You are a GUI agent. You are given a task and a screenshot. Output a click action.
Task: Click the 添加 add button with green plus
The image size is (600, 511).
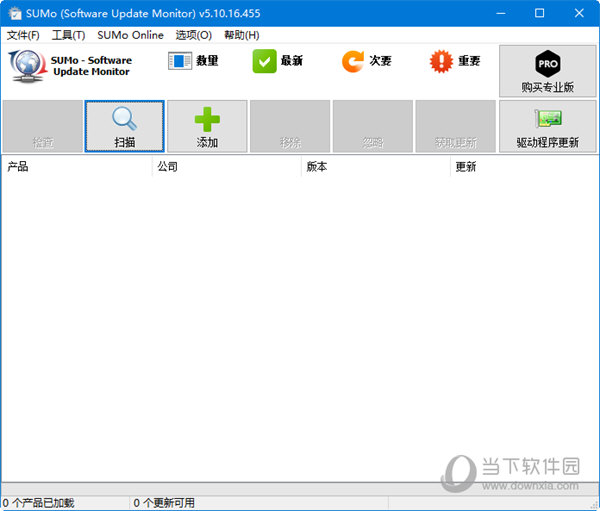pyautogui.click(x=207, y=126)
